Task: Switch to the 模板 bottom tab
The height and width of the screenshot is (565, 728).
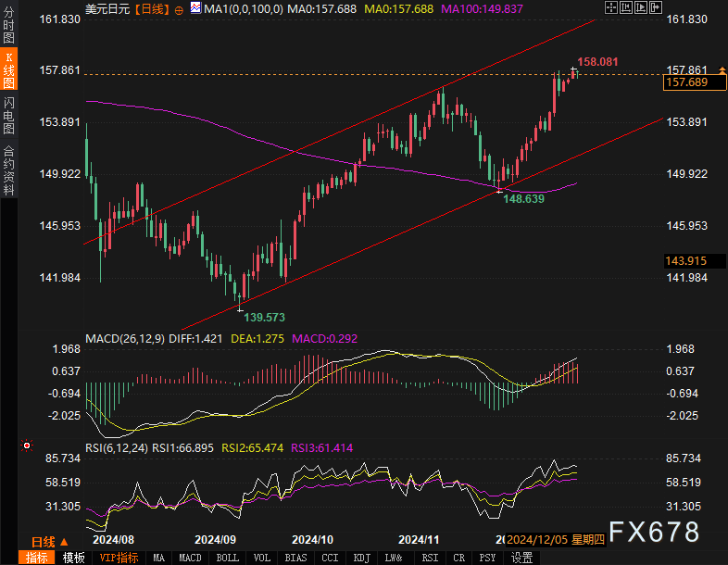Action: (73, 558)
